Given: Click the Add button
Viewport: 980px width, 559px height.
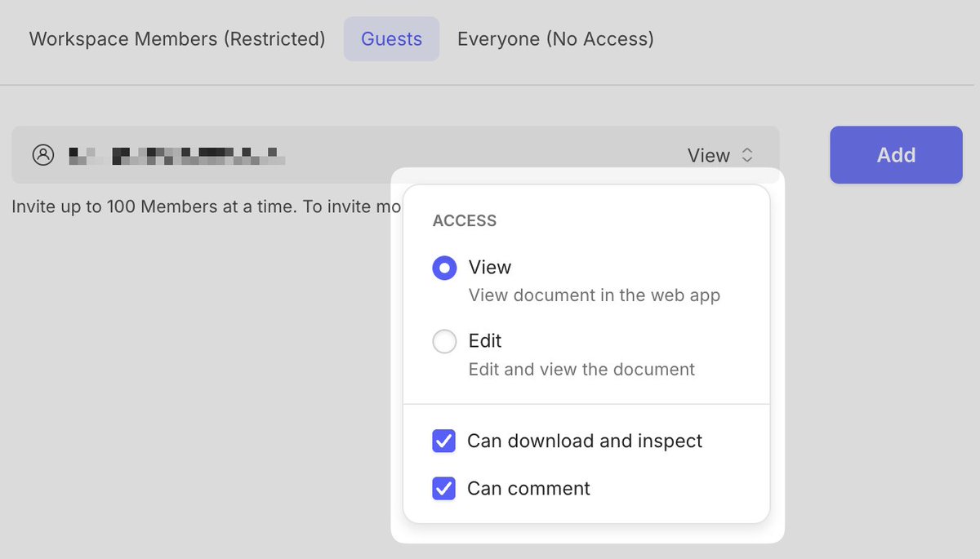Looking at the screenshot, I should (896, 155).
